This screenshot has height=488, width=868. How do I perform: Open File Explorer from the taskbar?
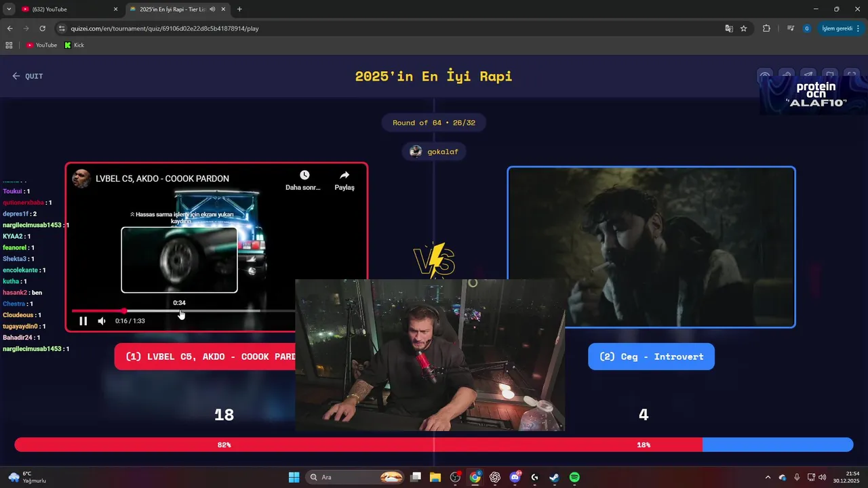coord(435,477)
